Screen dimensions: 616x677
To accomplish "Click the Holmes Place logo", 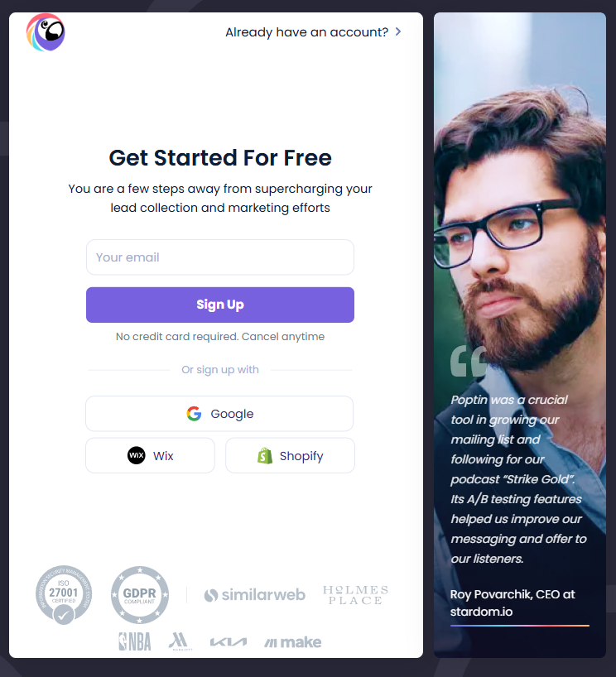I will pos(355,595).
